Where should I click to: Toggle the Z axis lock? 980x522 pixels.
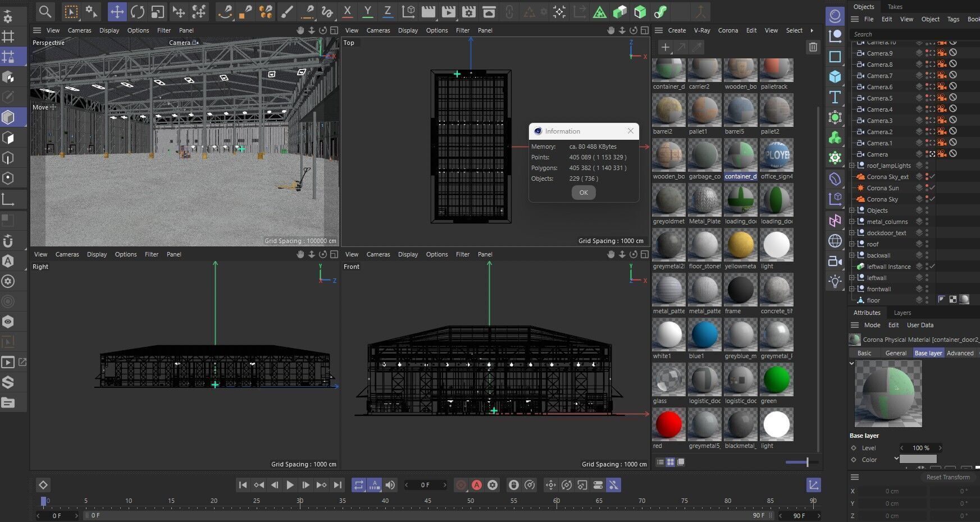coord(388,11)
